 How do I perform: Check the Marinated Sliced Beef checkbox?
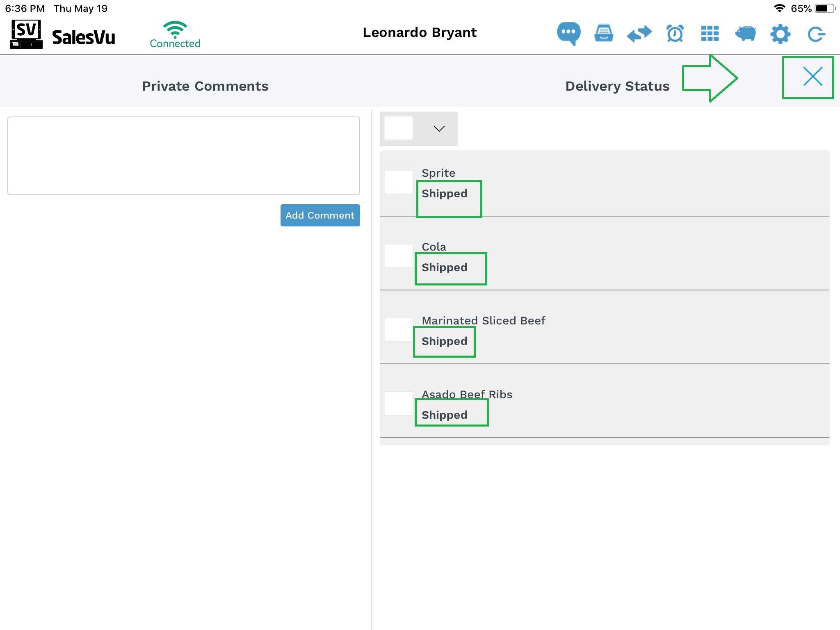pyautogui.click(x=398, y=330)
